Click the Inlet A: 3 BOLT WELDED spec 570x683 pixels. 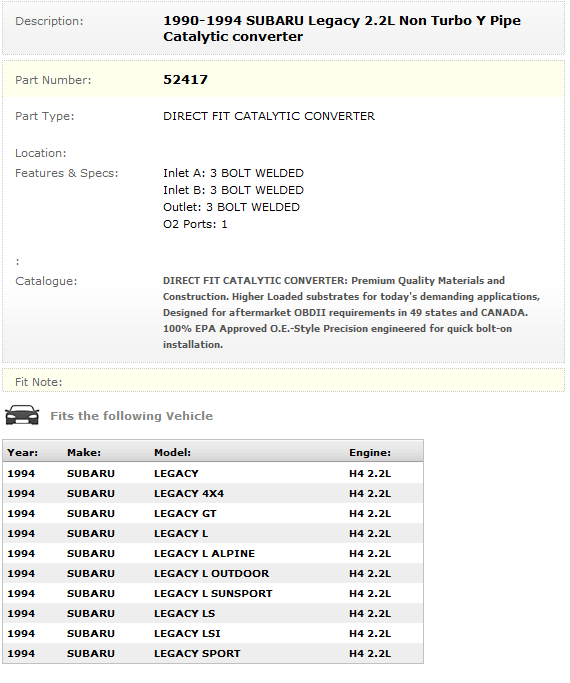[x=233, y=173]
